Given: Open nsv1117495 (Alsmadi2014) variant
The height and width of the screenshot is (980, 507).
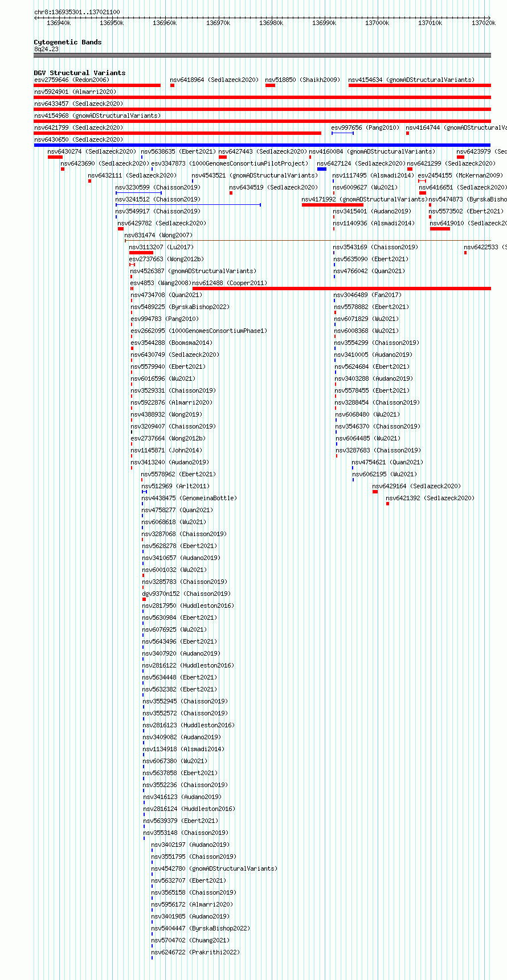Looking at the screenshot, I should pyautogui.click(x=374, y=176).
